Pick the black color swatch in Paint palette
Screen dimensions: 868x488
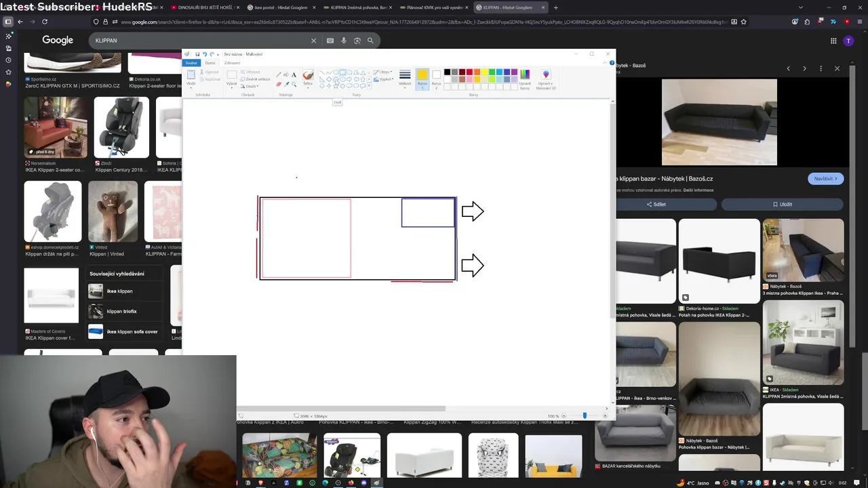click(447, 72)
